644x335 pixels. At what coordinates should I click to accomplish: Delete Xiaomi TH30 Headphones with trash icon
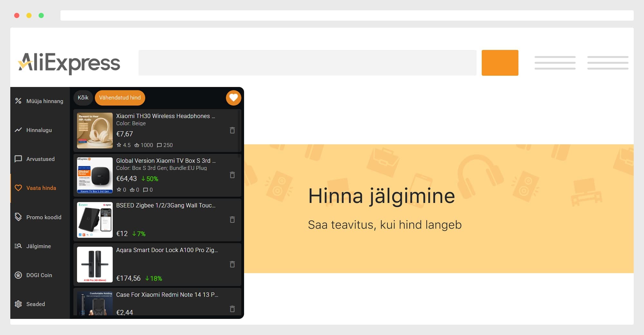click(x=232, y=130)
